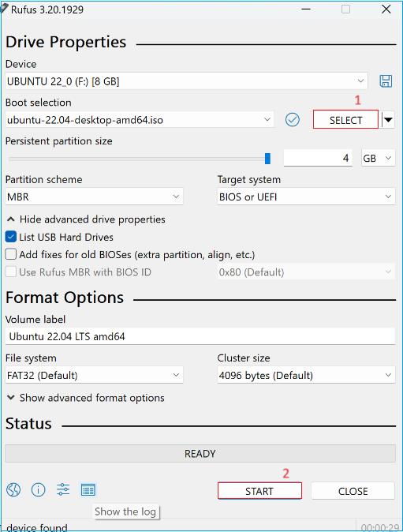Enable Add fixes for old BIOSes
The height and width of the screenshot is (532, 403).
pos(11,254)
